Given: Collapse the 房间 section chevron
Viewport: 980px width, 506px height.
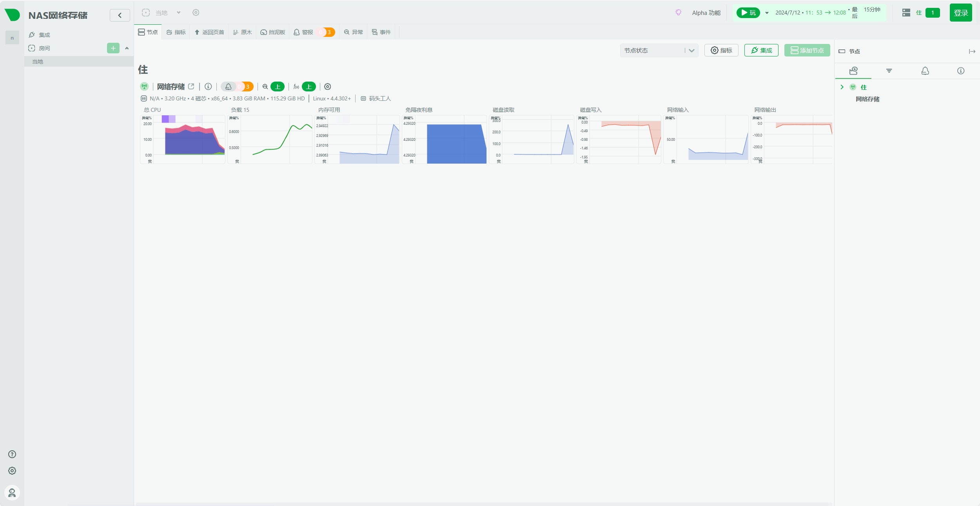Looking at the screenshot, I should click(127, 48).
